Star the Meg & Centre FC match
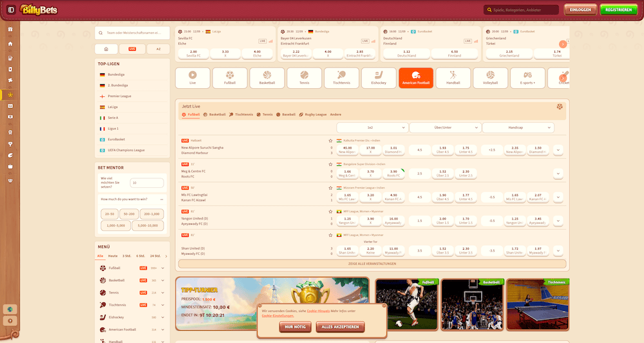Image resolution: width=644 pixels, height=343 pixels. 330,164
